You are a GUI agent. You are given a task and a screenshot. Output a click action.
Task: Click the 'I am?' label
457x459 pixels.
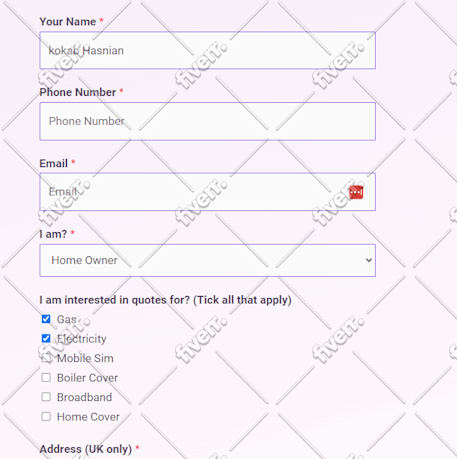point(53,234)
